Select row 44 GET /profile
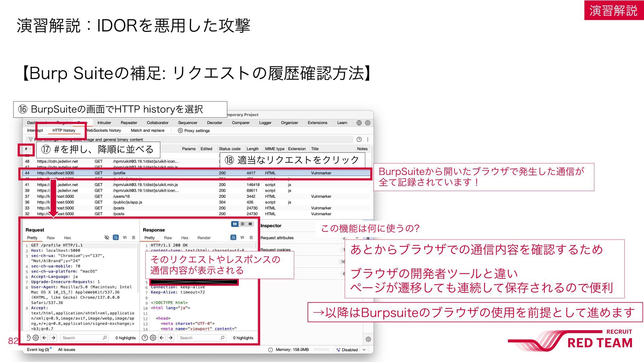The height and width of the screenshot is (362, 644). point(197,173)
